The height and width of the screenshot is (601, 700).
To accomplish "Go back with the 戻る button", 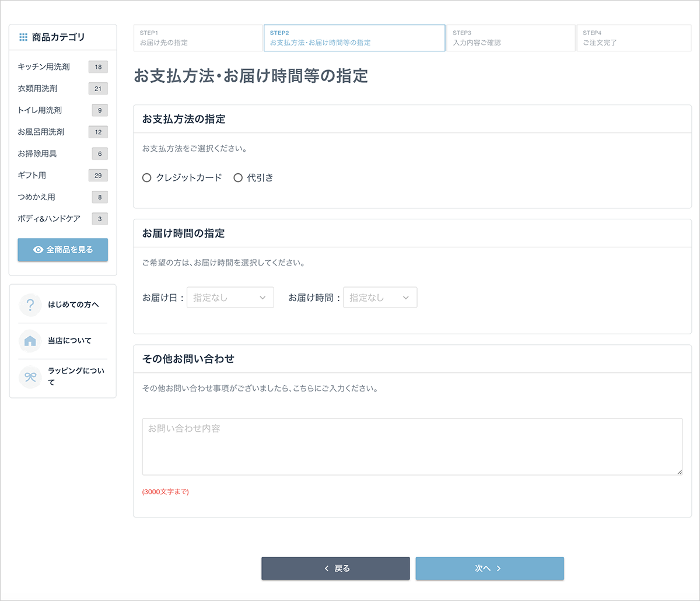I will 335,568.
